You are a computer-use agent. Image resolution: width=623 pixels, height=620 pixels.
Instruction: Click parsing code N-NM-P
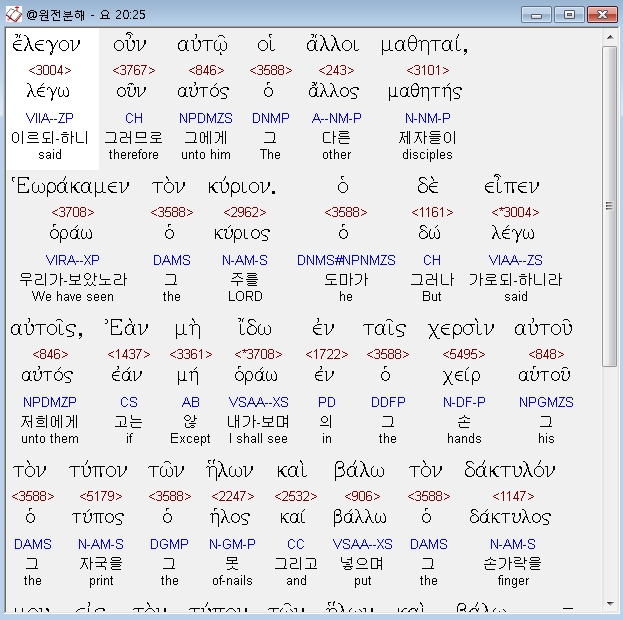pos(428,118)
